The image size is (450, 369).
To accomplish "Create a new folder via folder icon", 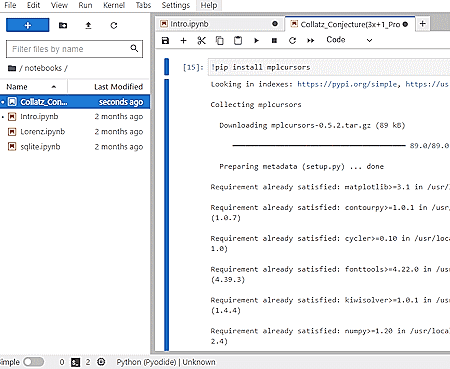I will coord(63,25).
